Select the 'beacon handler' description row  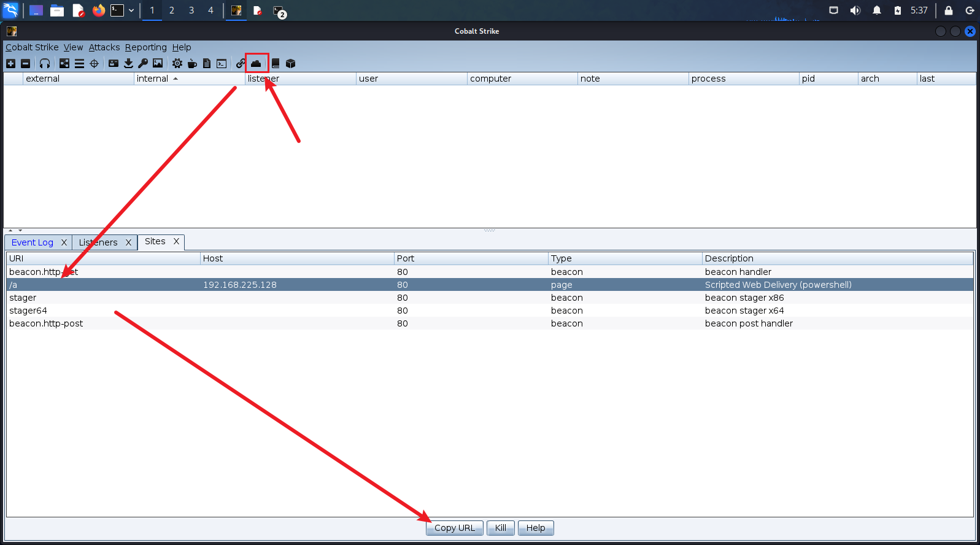click(490, 272)
